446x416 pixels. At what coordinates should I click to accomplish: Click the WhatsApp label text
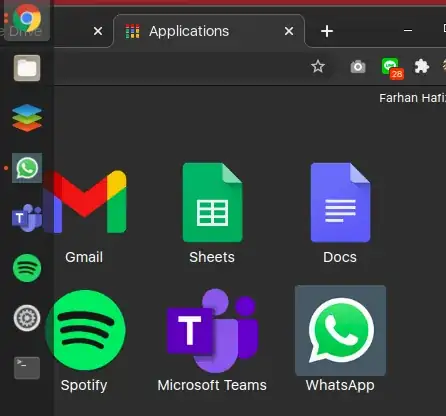point(340,386)
